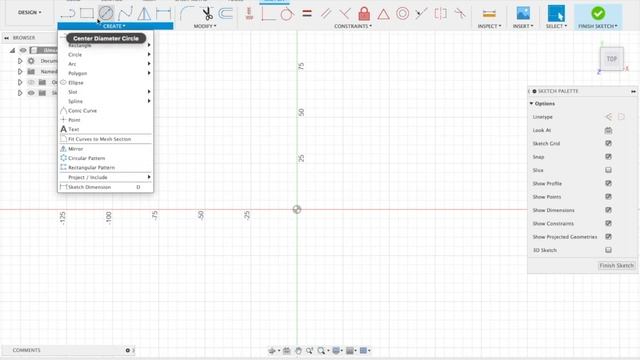640x360 pixels.
Task: Apply the Coincident constraint icon
Action: click(x=268, y=13)
